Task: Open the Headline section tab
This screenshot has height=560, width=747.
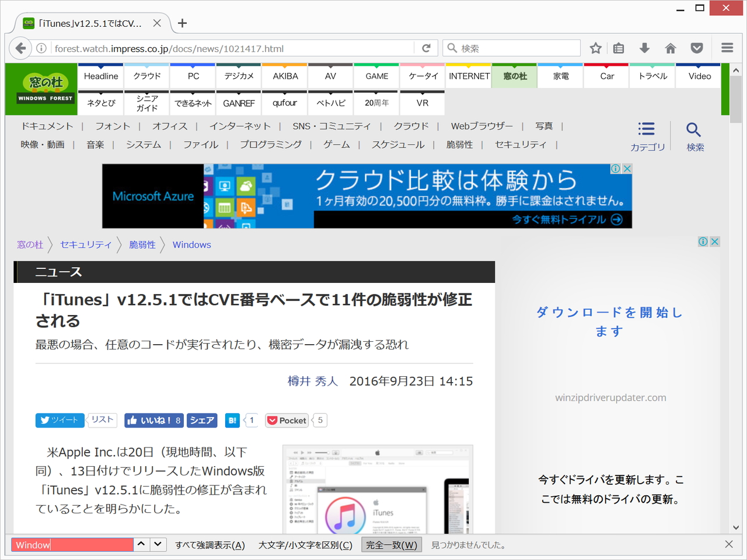Action: click(100, 76)
